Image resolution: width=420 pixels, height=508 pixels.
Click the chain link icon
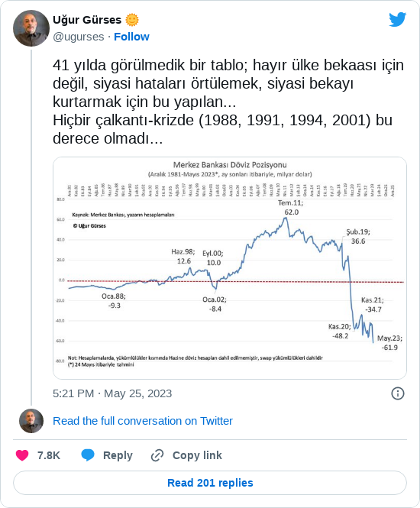pyautogui.click(x=157, y=455)
